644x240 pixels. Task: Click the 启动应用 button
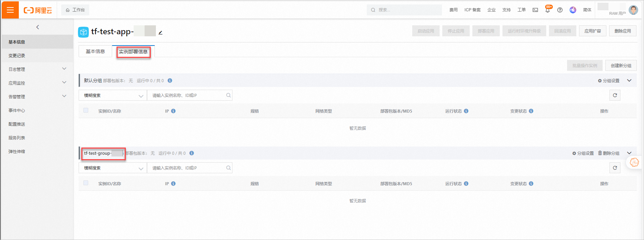point(426,31)
